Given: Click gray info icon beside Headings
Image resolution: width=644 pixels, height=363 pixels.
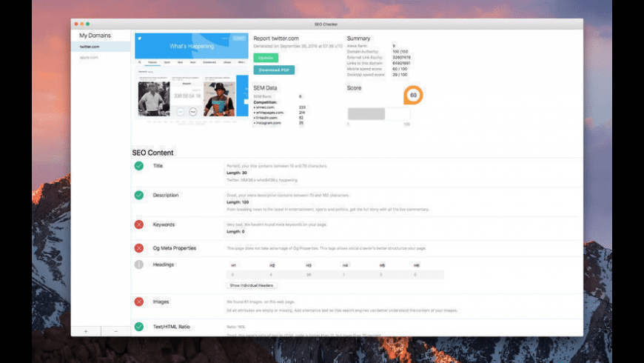Looking at the screenshot, I should 139,264.
